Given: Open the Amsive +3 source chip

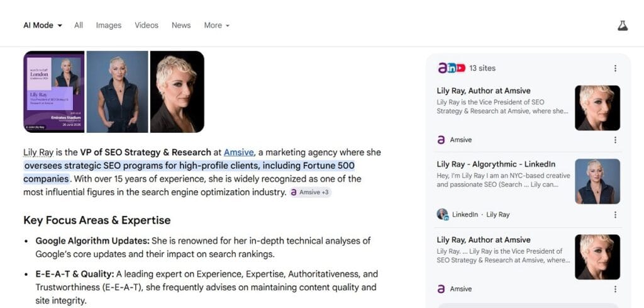Looking at the screenshot, I should [x=310, y=193].
